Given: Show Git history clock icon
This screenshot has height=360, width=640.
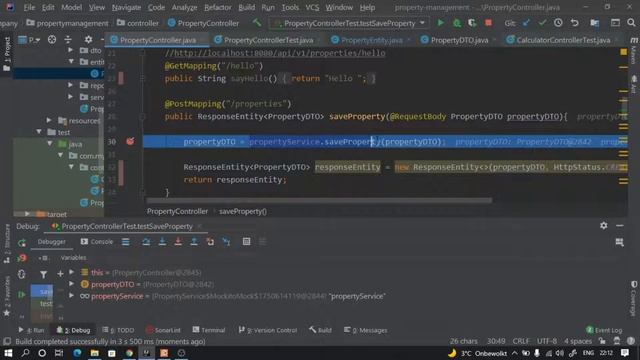Looking at the screenshot, I should tap(558, 23).
